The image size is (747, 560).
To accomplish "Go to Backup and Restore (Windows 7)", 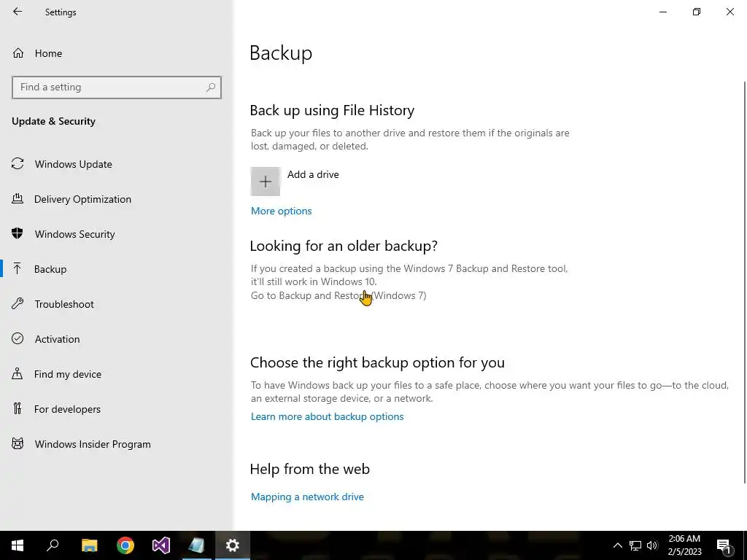I will pos(338,295).
